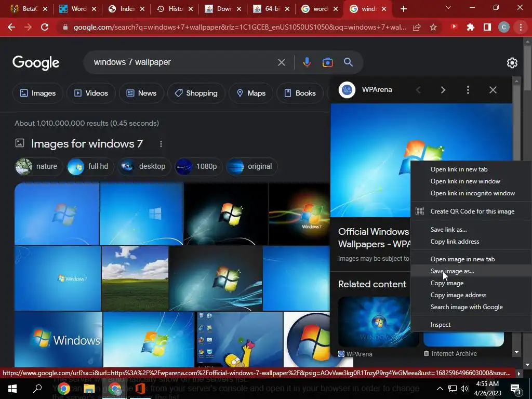Close the WPArena image preview panel
532x399 pixels.
coord(493,90)
